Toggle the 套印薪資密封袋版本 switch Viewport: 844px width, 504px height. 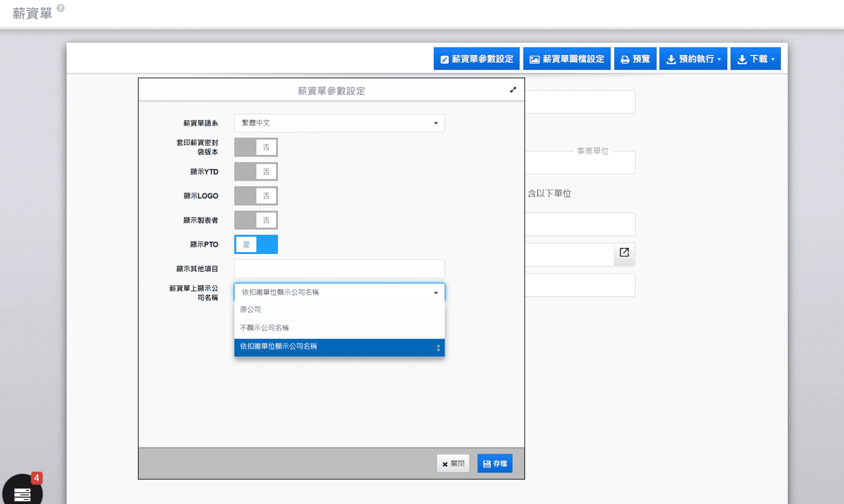pyautogui.click(x=256, y=147)
